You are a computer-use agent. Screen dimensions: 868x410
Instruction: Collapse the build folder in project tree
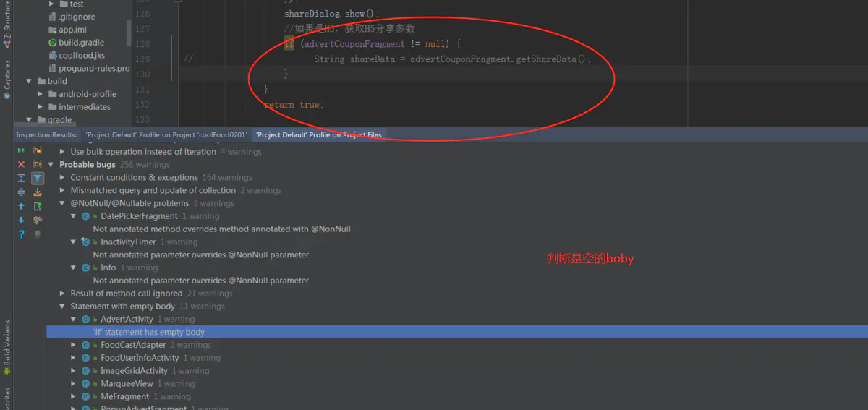[30, 81]
